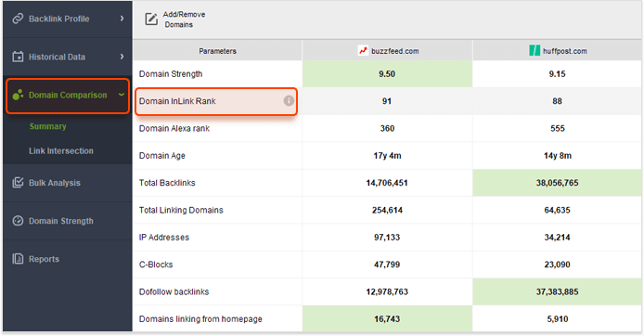This screenshot has height=336, width=644.
Task: Click the C-Blocks value 47,799
Action: 387,265
